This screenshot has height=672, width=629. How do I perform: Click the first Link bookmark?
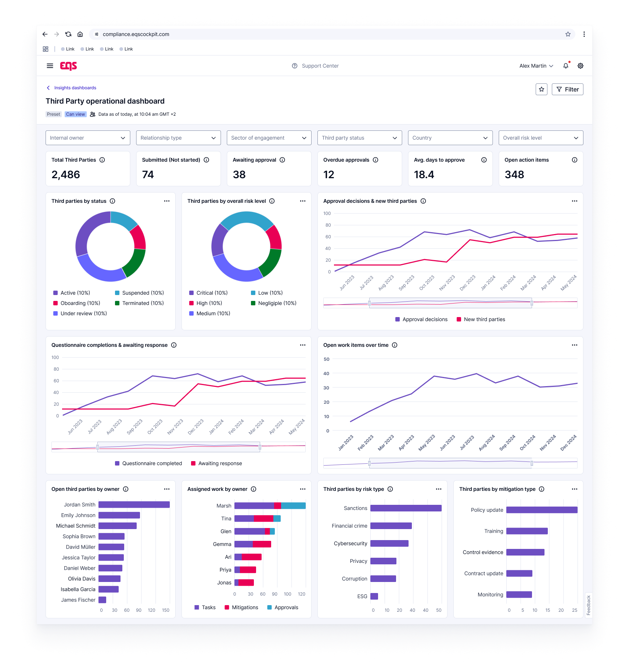pos(68,49)
